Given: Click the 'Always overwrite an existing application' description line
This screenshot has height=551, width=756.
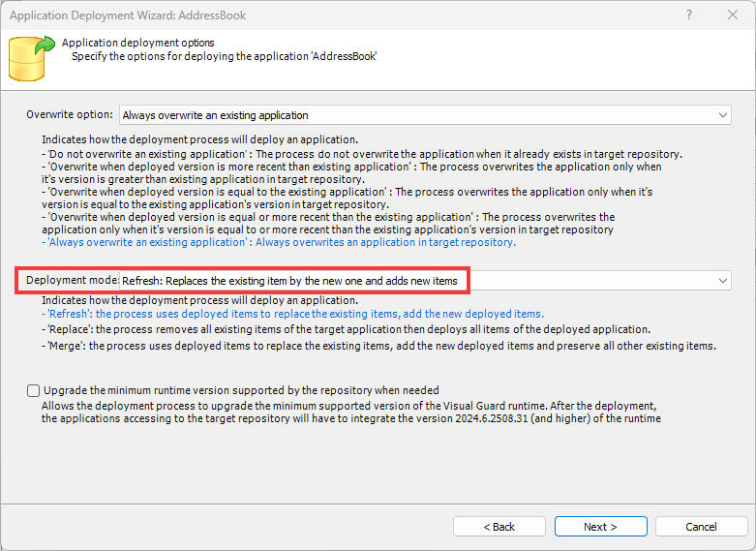Looking at the screenshot, I should 279,242.
